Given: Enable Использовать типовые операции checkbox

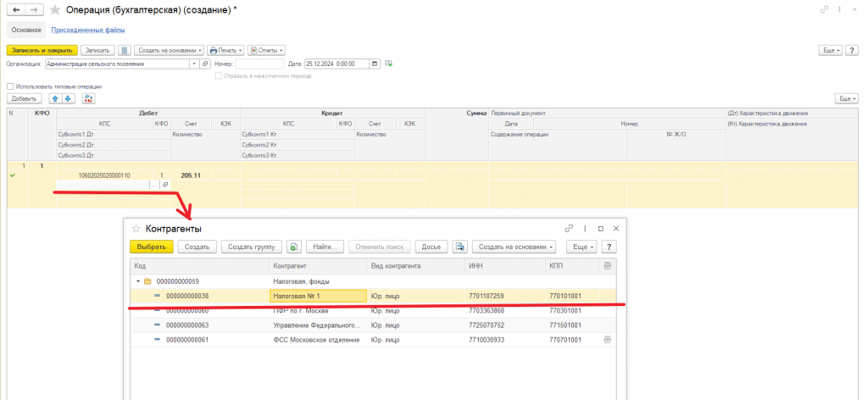Looking at the screenshot, I should click(x=10, y=86).
